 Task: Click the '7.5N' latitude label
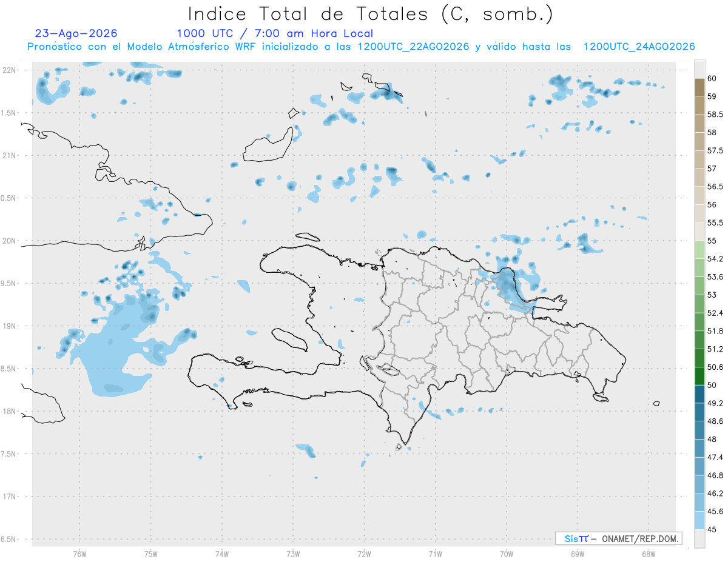(9, 454)
